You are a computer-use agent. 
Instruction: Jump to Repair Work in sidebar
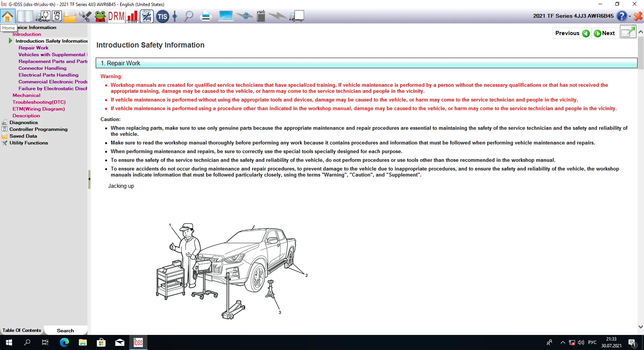pos(34,48)
